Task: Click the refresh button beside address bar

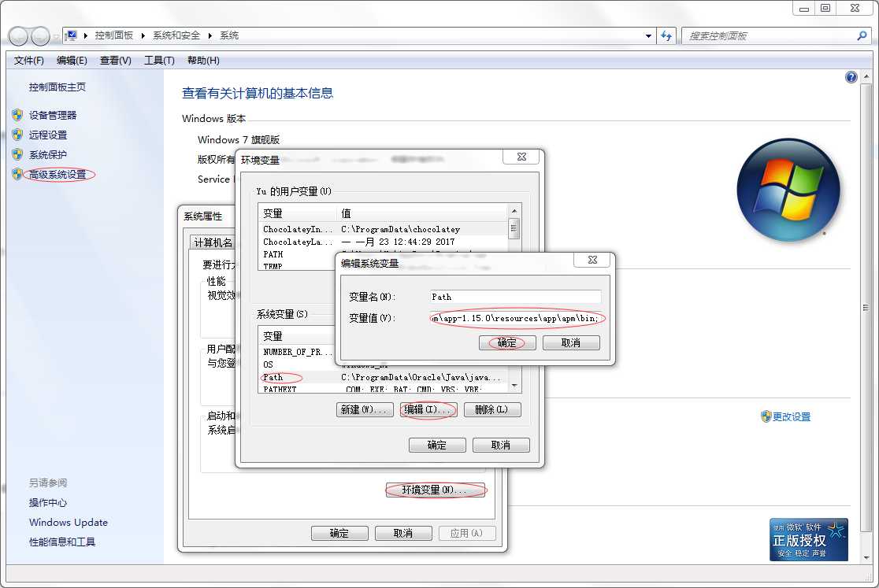Action: click(x=666, y=36)
